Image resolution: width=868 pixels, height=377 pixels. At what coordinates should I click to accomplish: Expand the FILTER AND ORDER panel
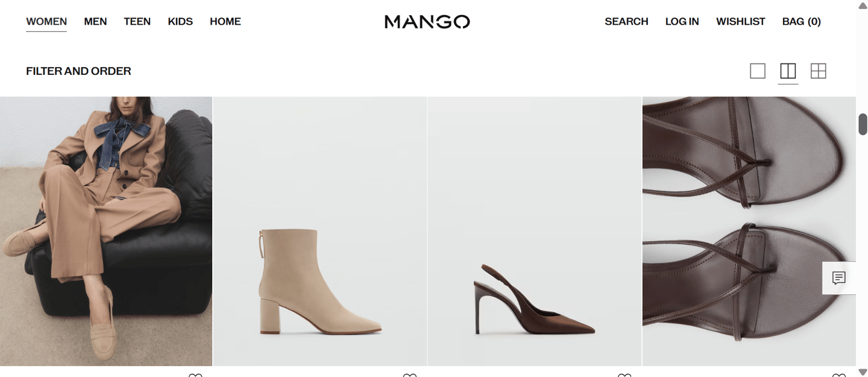point(78,71)
